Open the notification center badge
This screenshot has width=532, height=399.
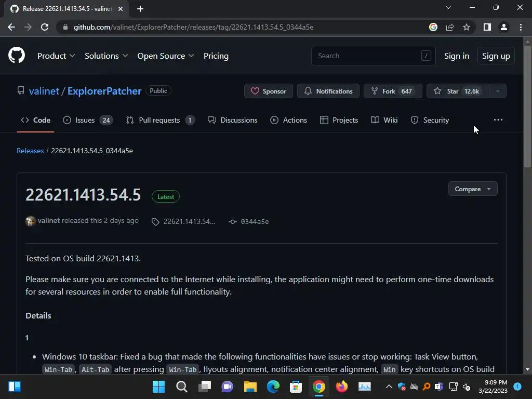[x=518, y=387]
